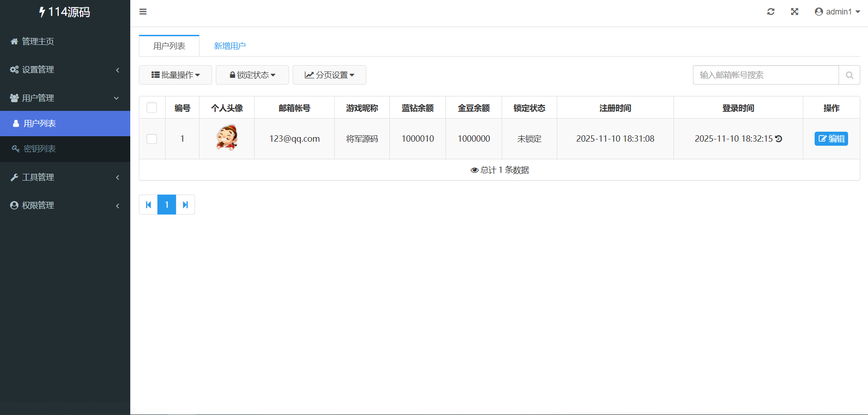Viewport: 868px width, 415px height.
Task: Click the 编辑 button for user 1
Action: [831, 139]
